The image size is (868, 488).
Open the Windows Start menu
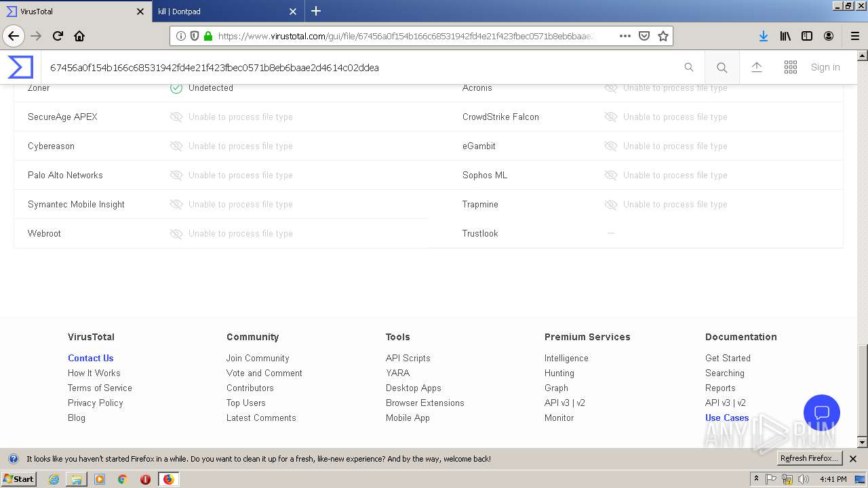(x=18, y=479)
